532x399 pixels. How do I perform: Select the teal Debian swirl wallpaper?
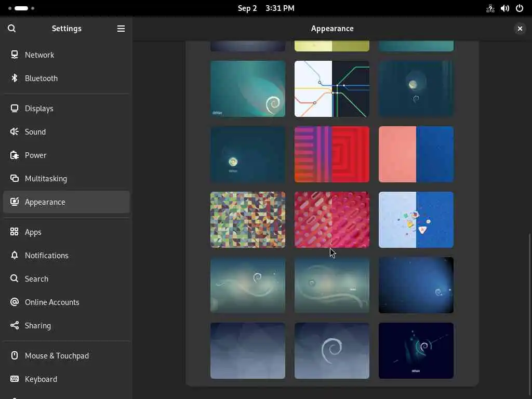click(x=248, y=89)
